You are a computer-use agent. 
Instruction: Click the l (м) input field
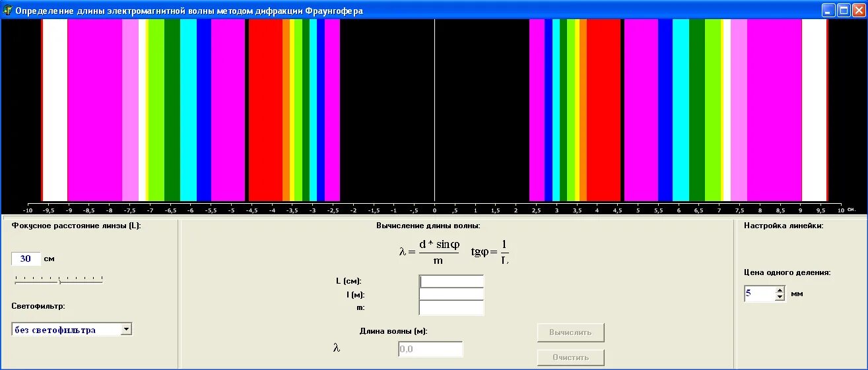(451, 295)
